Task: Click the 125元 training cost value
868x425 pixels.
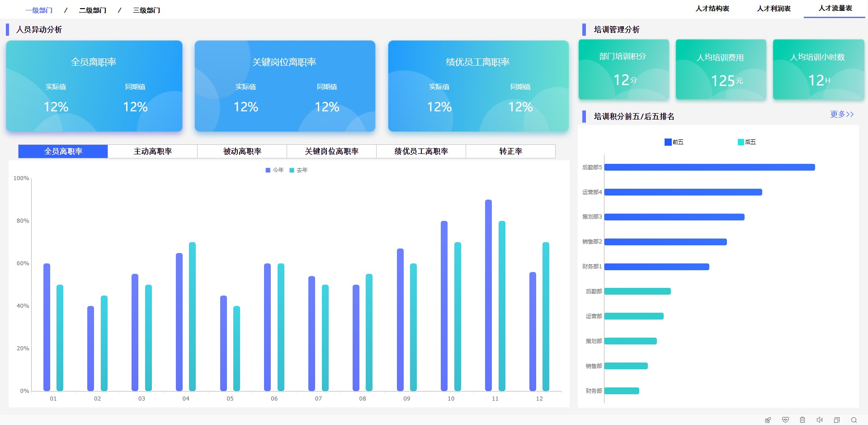Action: coord(727,81)
